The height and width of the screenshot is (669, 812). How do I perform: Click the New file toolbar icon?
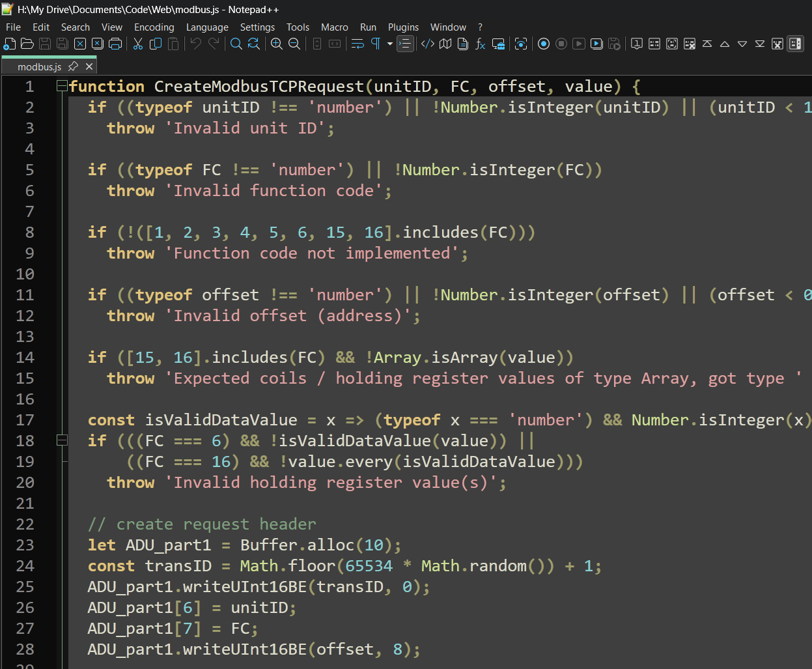10,44
